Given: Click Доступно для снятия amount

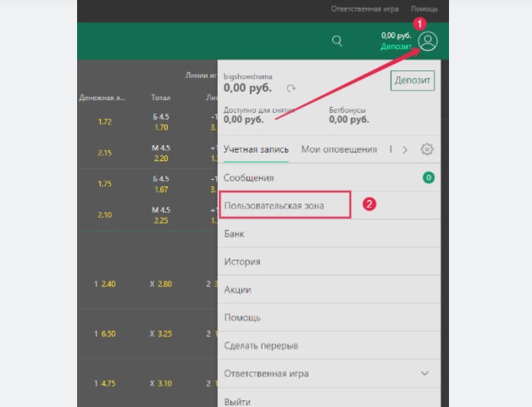Looking at the screenshot, I should pyautogui.click(x=243, y=120).
